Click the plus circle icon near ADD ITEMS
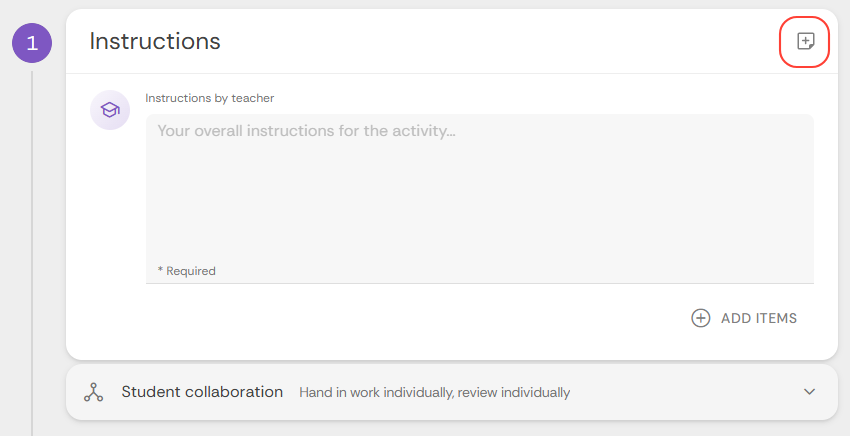The image size is (850, 436). (x=701, y=318)
